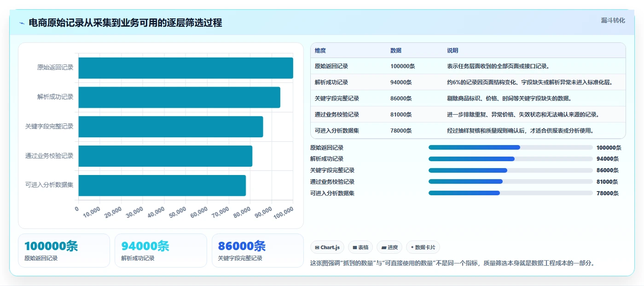
Task: Select the 数据卡片 tag chip
Action: coord(423,247)
